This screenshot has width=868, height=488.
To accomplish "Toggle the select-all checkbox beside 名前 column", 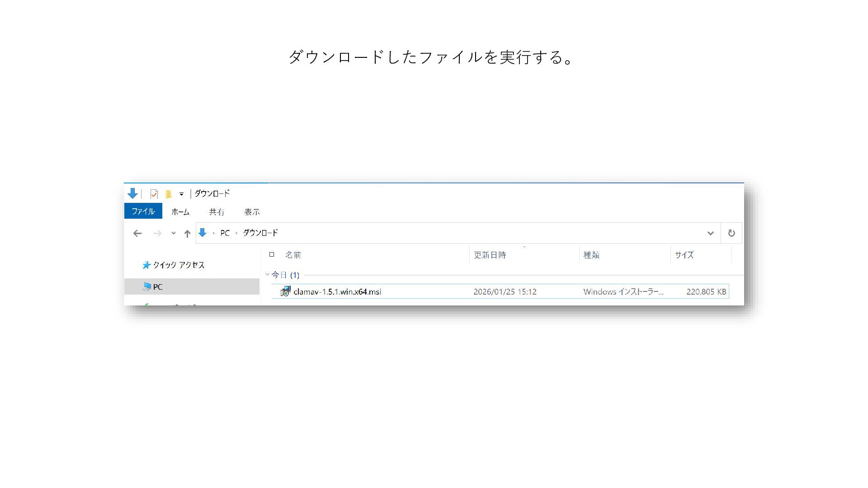I will 272,254.
